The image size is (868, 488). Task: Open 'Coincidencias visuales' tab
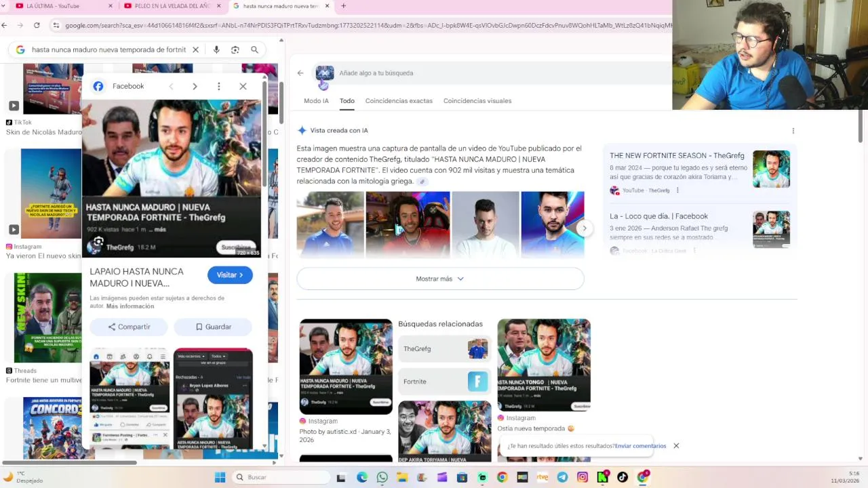[477, 101]
